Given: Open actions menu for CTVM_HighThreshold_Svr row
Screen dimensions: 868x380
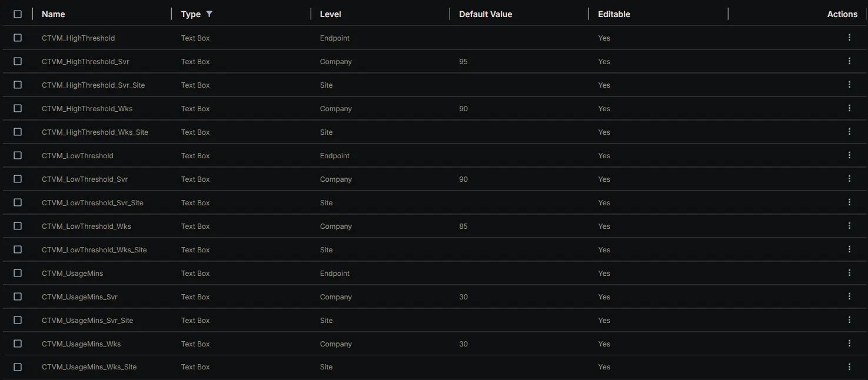Looking at the screenshot, I should (x=849, y=61).
